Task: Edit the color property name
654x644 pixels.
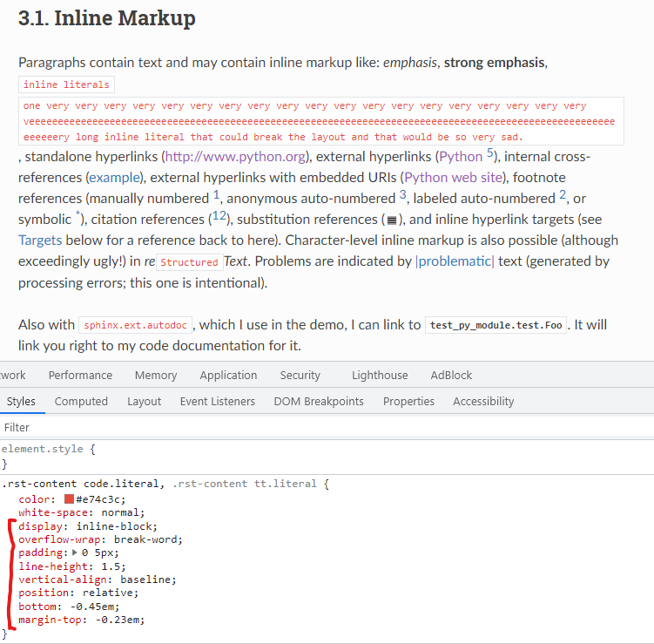Action: 34,499
